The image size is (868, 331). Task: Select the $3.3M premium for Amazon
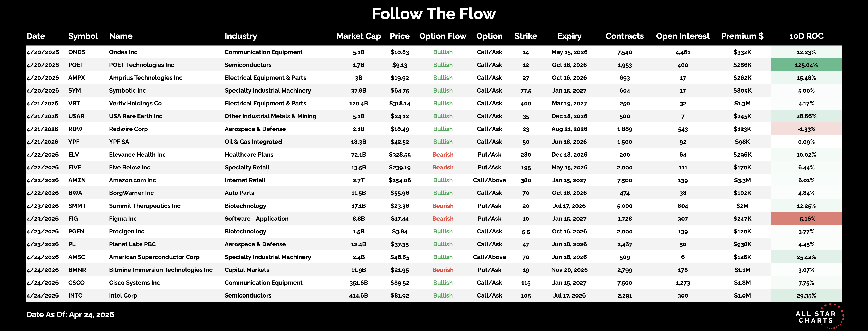pos(742,180)
